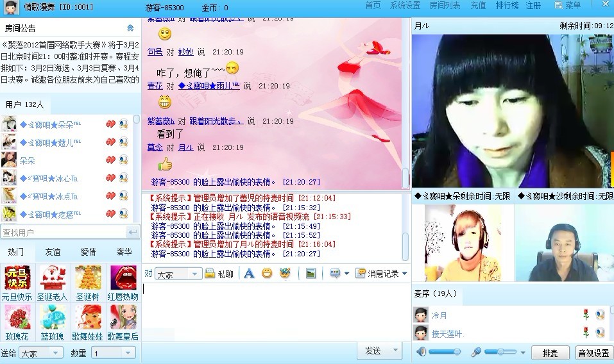Click the 查找用户 search field
This screenshot has width=614, height=364.
[x=64, y=232]
